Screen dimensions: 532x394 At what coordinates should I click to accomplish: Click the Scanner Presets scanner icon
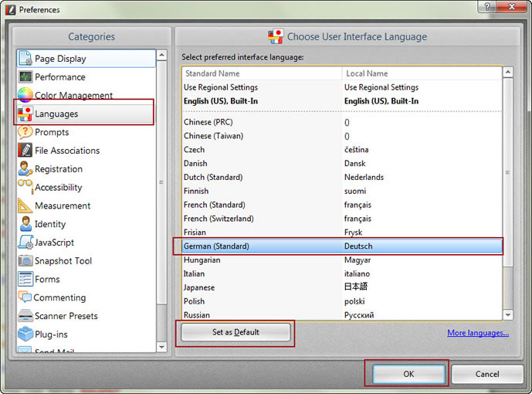(x=25, y=316)
